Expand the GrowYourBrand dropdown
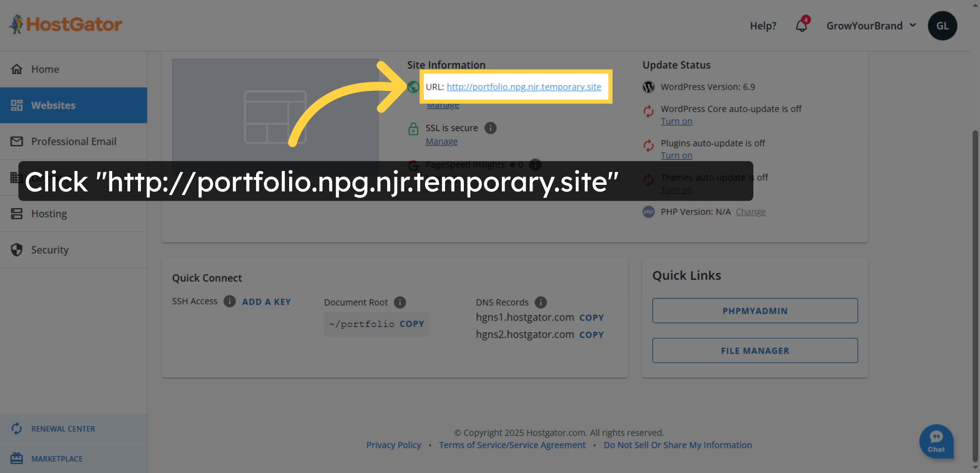The height and width of the screenshot is (473, 980). pos(871,25)
